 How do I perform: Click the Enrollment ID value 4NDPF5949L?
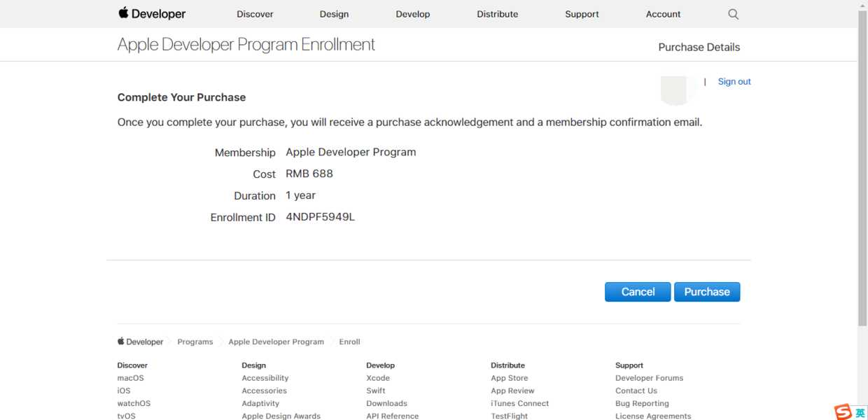click(x=321, y=217)
